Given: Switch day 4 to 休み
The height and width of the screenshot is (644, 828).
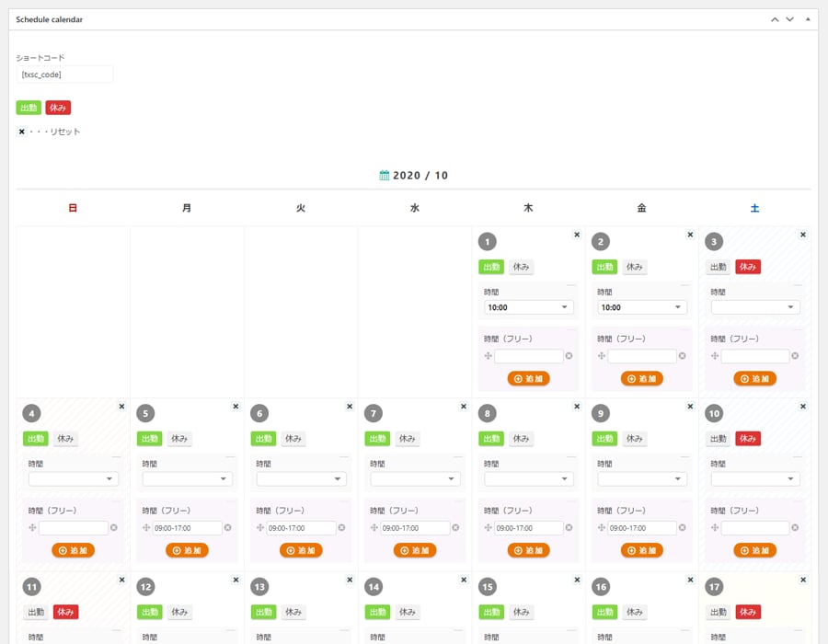Looking at the screenshot, I should 65,439.
